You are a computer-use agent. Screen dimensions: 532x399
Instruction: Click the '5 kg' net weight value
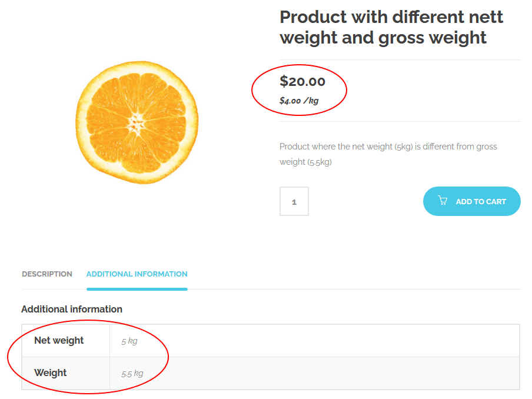(129, 341)
